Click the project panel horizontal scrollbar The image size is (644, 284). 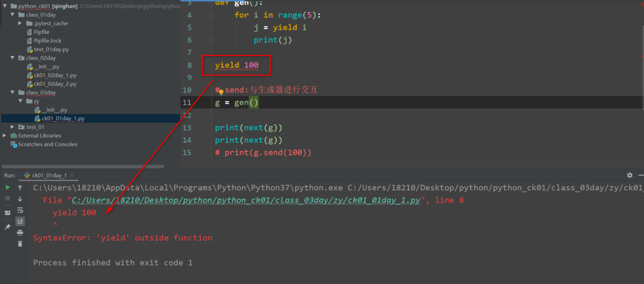tap(82, 167)
